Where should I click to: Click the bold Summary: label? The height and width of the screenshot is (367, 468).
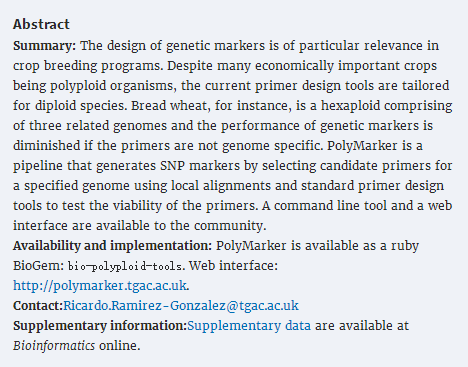pyautogui.click(x=45, y=46)
